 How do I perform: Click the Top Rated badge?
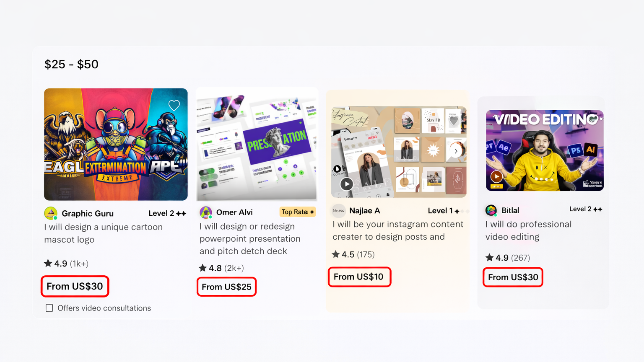pyautogui.click(x=297, y=212)
